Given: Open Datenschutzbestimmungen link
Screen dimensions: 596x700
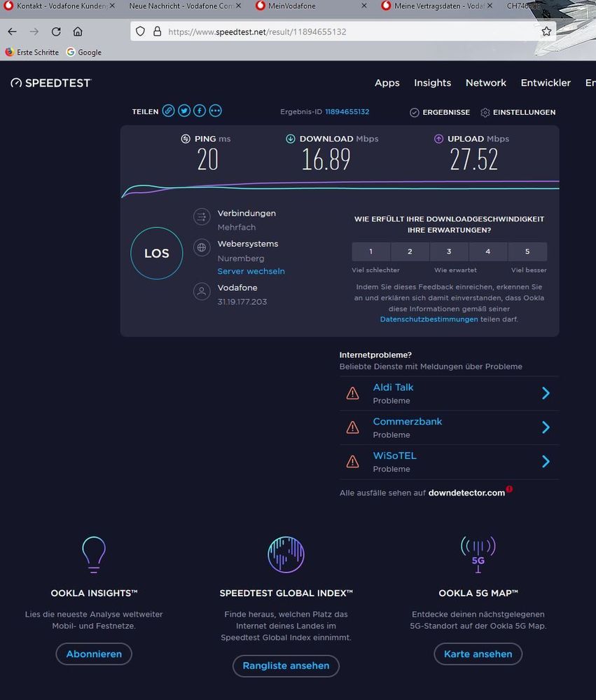Looking at the screenshot, I should pyautogui.click(x=429, y=320).
